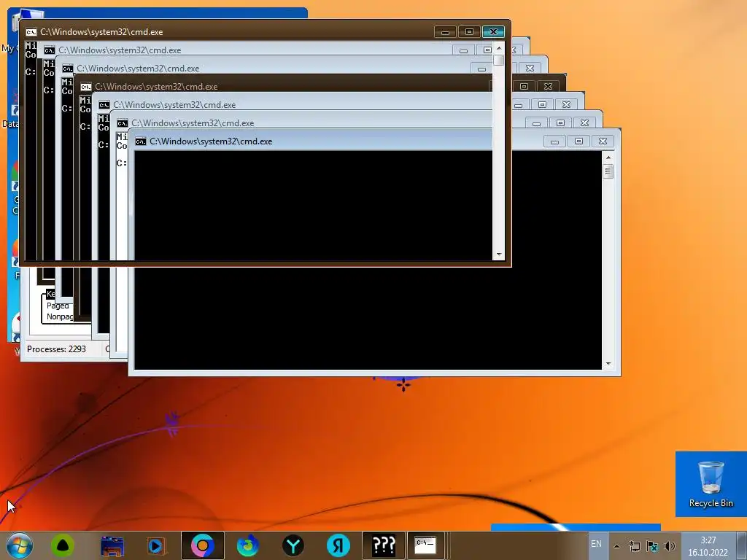The height and width of the screenshot is (560, 747).
Task: Click scrollbar thumb in active cmd window
Action: coord(499,60)
